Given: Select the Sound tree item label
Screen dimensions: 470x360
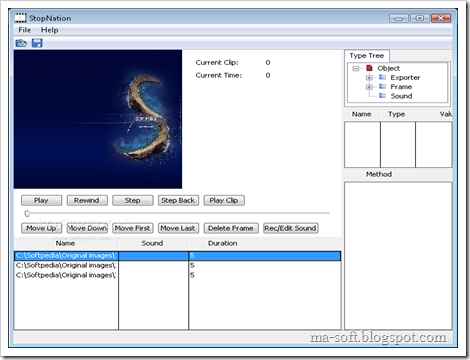Looking at the screenshot, I should (401, 96).
